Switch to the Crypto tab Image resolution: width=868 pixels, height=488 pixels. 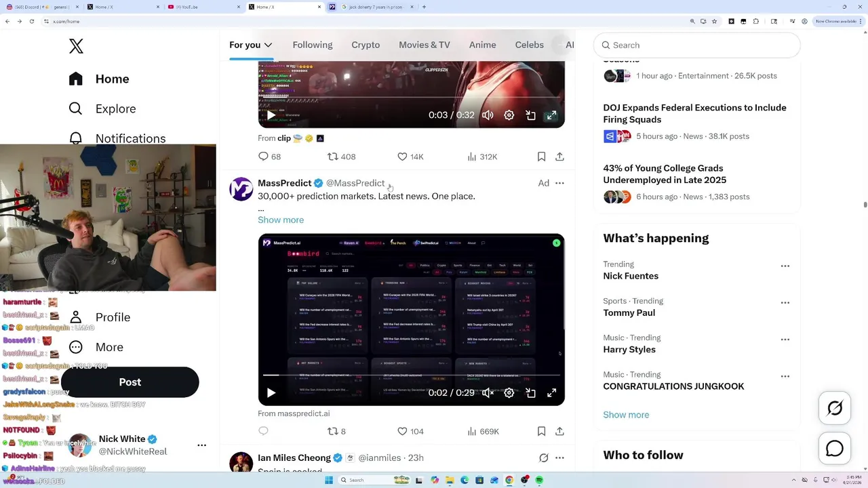pyautogui.click(x=366, y=45)
